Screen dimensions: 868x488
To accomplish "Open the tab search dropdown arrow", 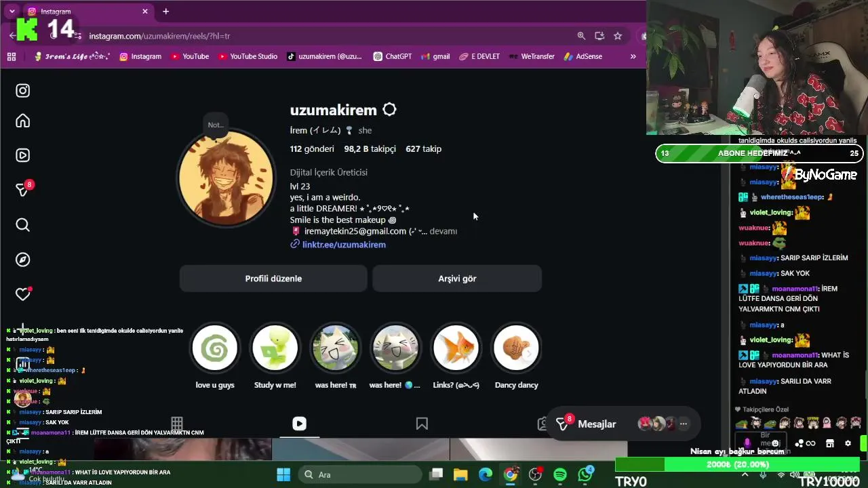I will 12,12.
